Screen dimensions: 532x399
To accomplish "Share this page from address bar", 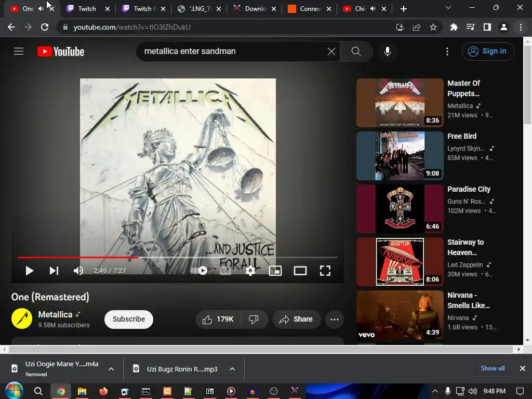I will [417, 27].
